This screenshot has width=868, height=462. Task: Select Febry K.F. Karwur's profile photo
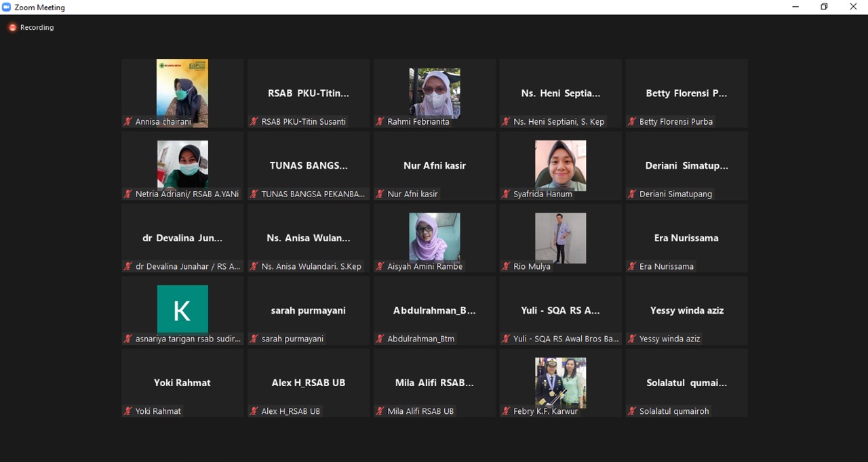tap(561, 383)
